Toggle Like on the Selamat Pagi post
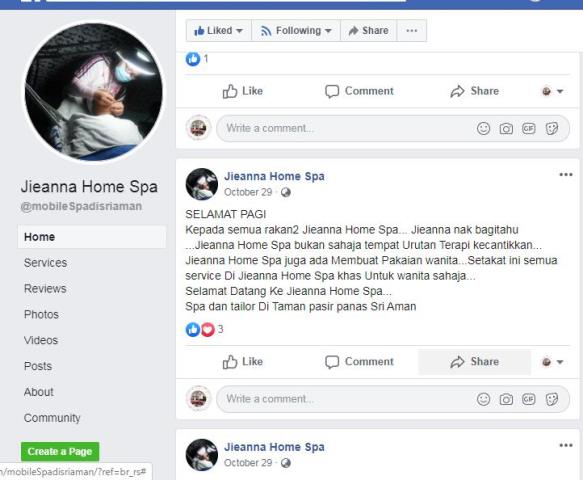The image size is (583, 480). [243, 362]
